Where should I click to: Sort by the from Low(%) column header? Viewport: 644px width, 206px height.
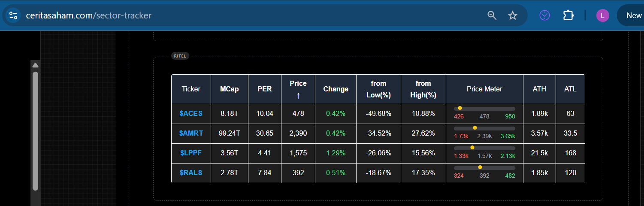(x=378, y=89)
